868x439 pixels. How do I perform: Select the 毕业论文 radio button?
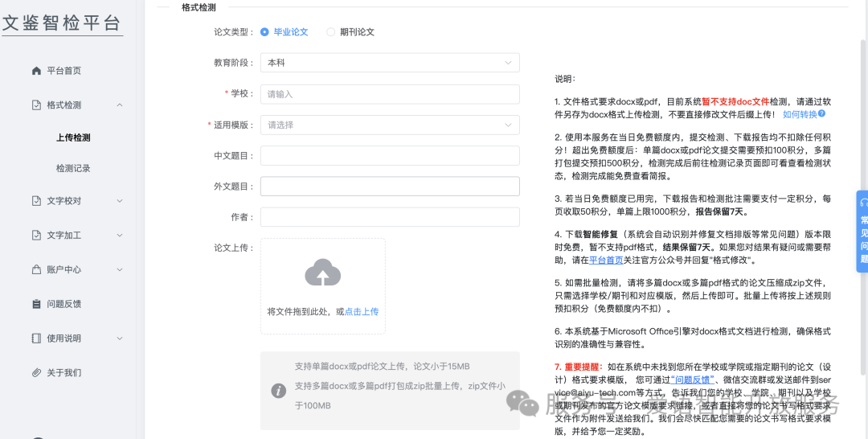pyautogui.click(x=264, y=32)
